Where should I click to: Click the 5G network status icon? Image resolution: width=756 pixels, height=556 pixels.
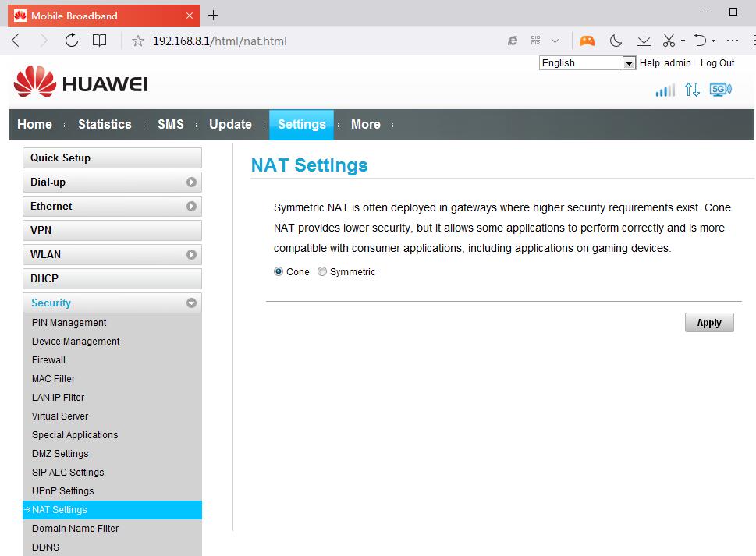pos(720,90)
